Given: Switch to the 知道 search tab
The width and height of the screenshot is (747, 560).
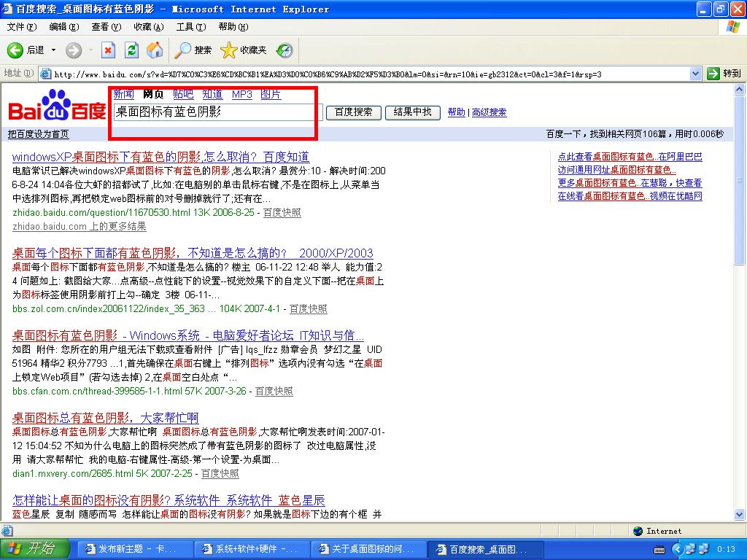Looking at the screenshot, I should pos(212,94).
